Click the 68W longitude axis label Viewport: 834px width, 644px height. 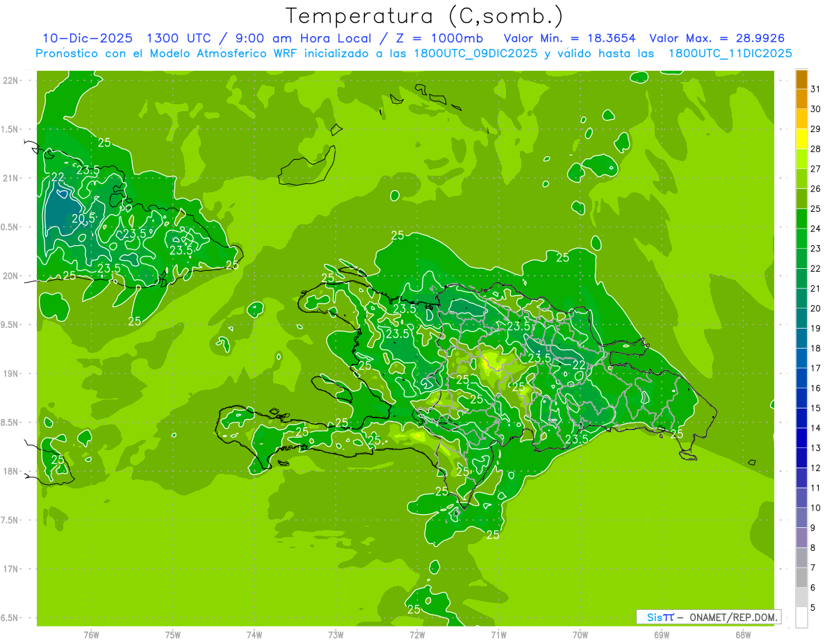(x=743, y=634)
